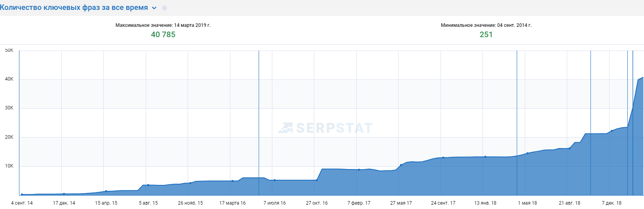Click the info icon next to chart title

(x=164, y=8)
